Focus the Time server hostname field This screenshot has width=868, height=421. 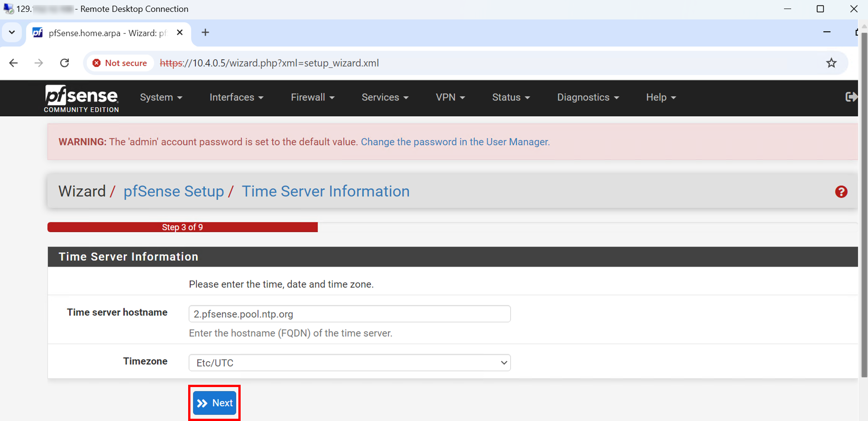tap(350, 314)
